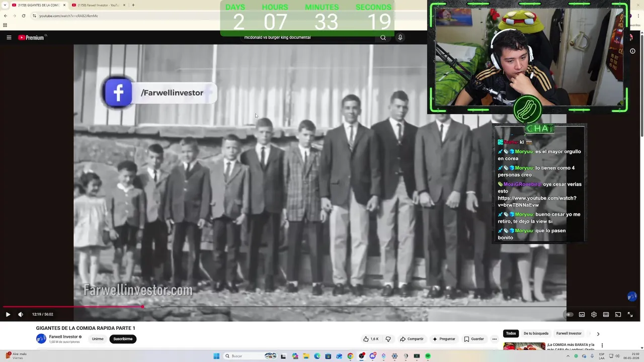Image resolution: width=644 pixels, height=362 pixels.
Task: Click the taskbar Buscar search box
Action: 250,356
